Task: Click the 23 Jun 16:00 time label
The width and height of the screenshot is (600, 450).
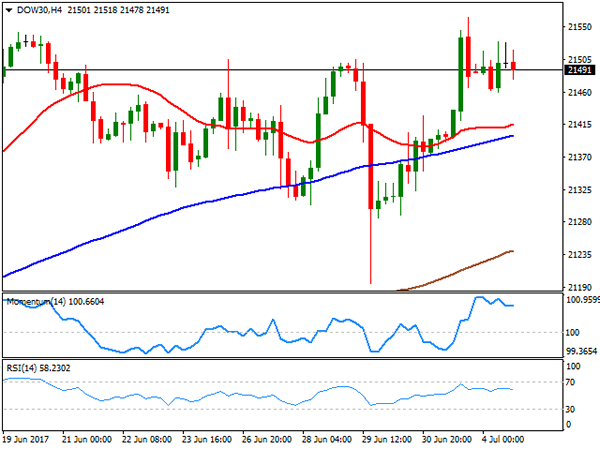Action: 207,439
